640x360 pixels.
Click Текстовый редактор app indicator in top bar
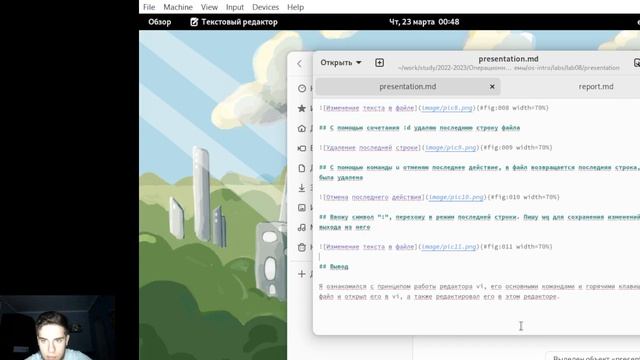(x=234, y=22)
